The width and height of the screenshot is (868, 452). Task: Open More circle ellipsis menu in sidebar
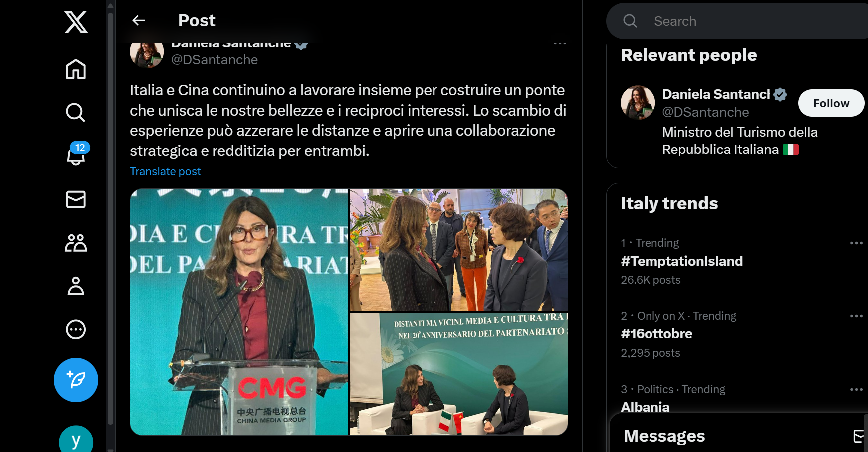(x=76, y=329)
